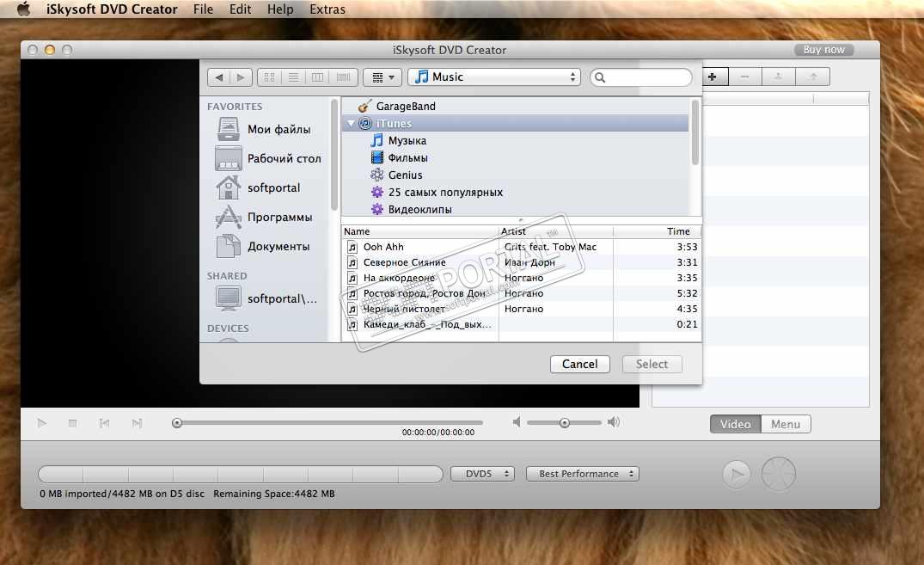The image size is (924, 565).
Task: Switch to cover flow view
Action: tap(343, 77)
